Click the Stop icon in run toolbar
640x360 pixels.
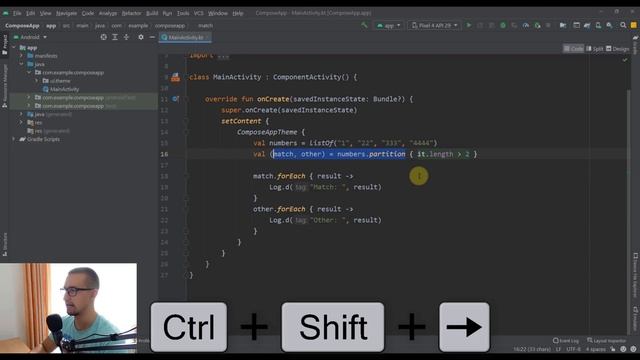549,25
